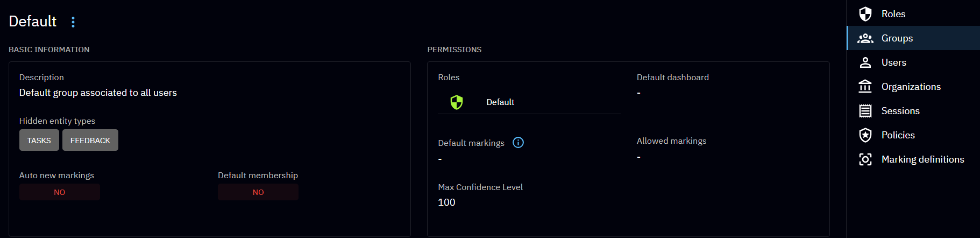Open the three-dot menu beside Default title
The height and width of the screenshot is (238, 980).
tap(73, 22)
